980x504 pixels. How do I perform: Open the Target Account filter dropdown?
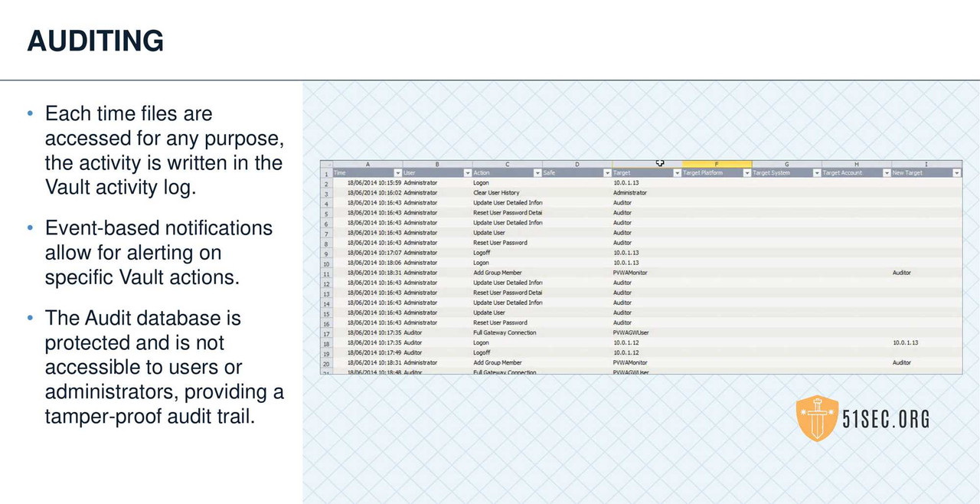click(x=887, y=173)
